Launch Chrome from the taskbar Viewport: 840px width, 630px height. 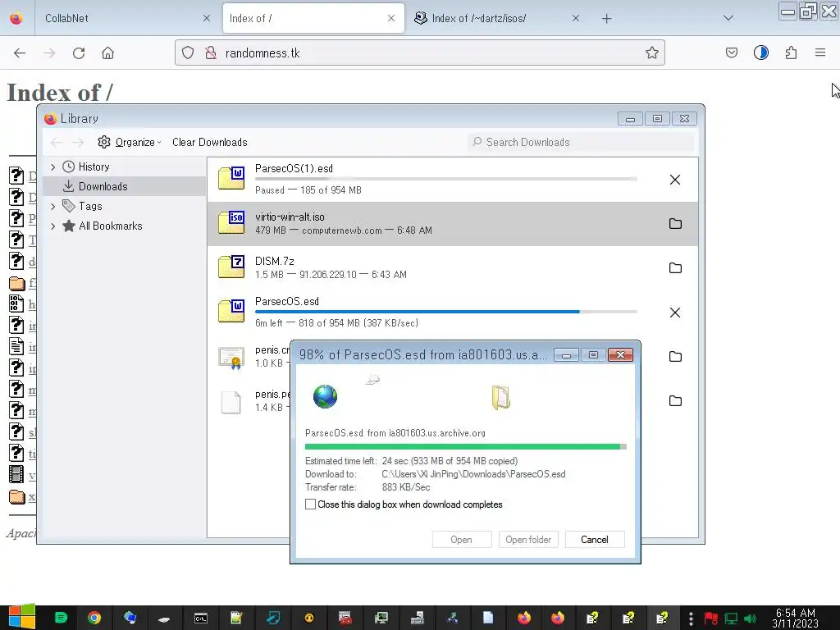94,619
